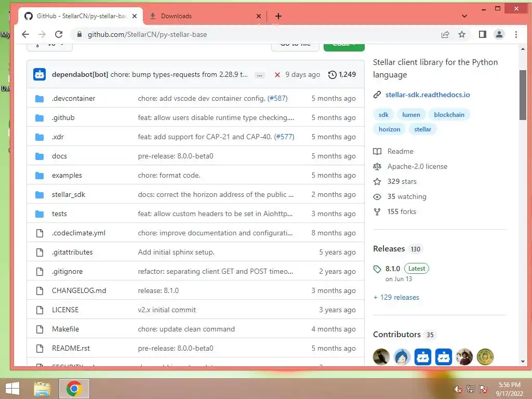Screen dimensions: 532x399
Task: Open pull request #577 link
Action: pyautogui.click(x=285, y=137)
